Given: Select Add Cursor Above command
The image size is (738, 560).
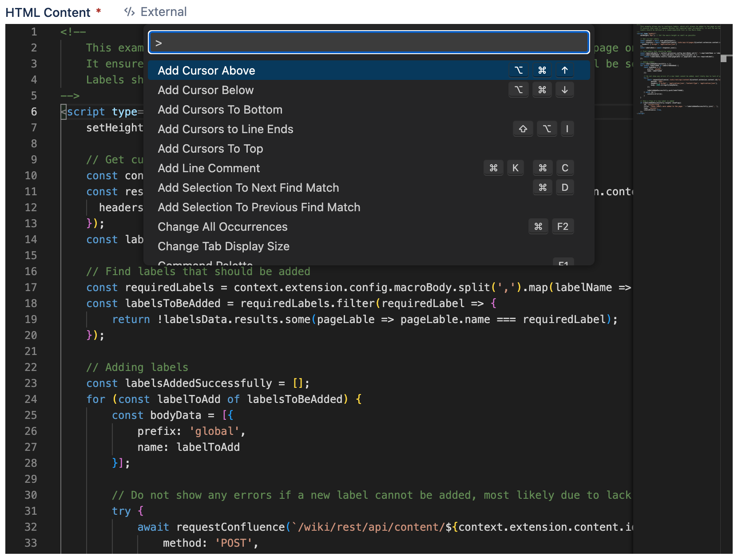Looking at the screenshot, I should click(206, 71).
